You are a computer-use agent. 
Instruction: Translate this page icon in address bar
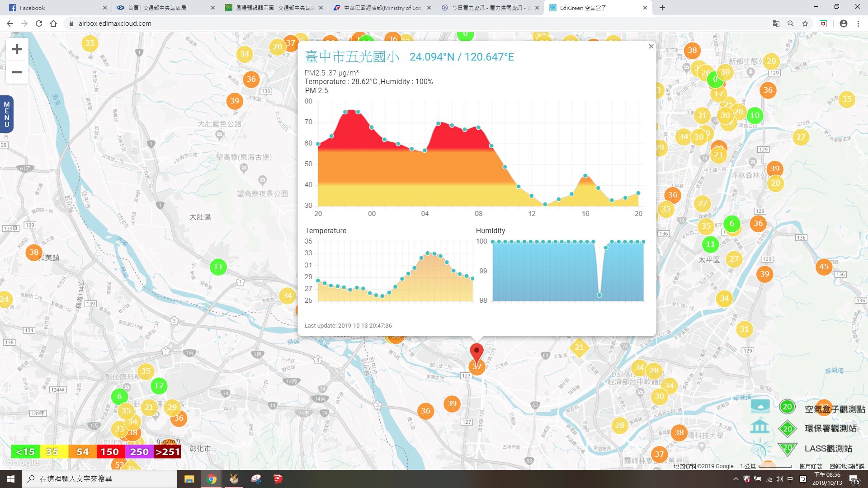coord(776,23)
